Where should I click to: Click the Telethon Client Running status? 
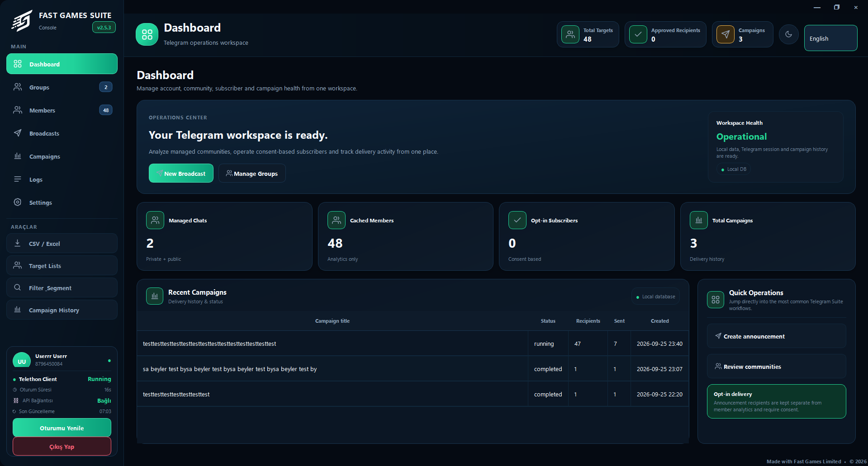(x=99, y=379)
